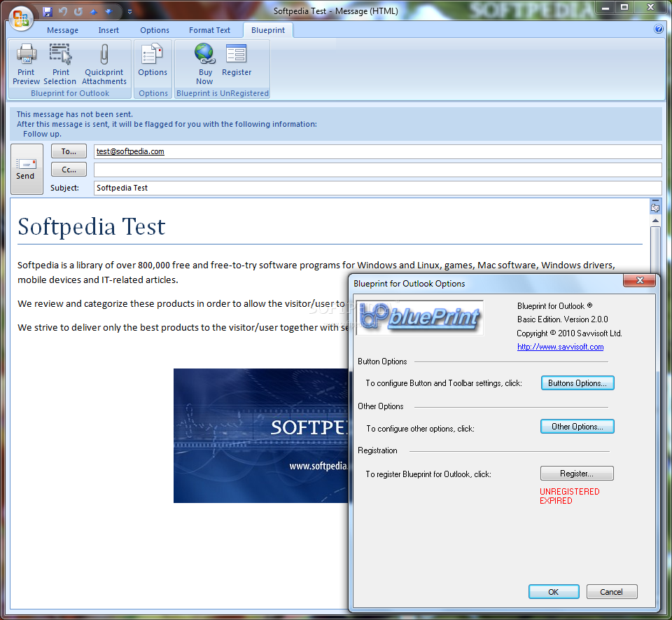Undo last action in quick access toolbar
Screen dimensions: 672x620
tap(63, 12)
